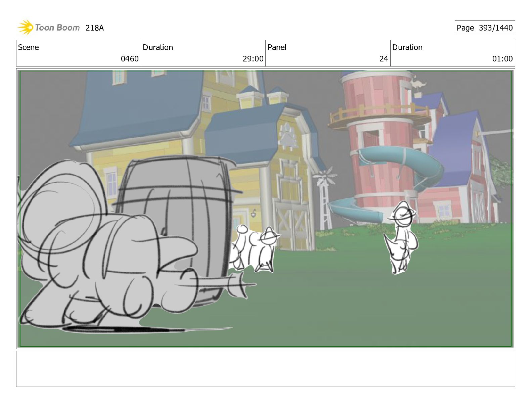Screen dimensions: 532x411
Task: Click the Toon Boom logo
Action: (49, 28)
